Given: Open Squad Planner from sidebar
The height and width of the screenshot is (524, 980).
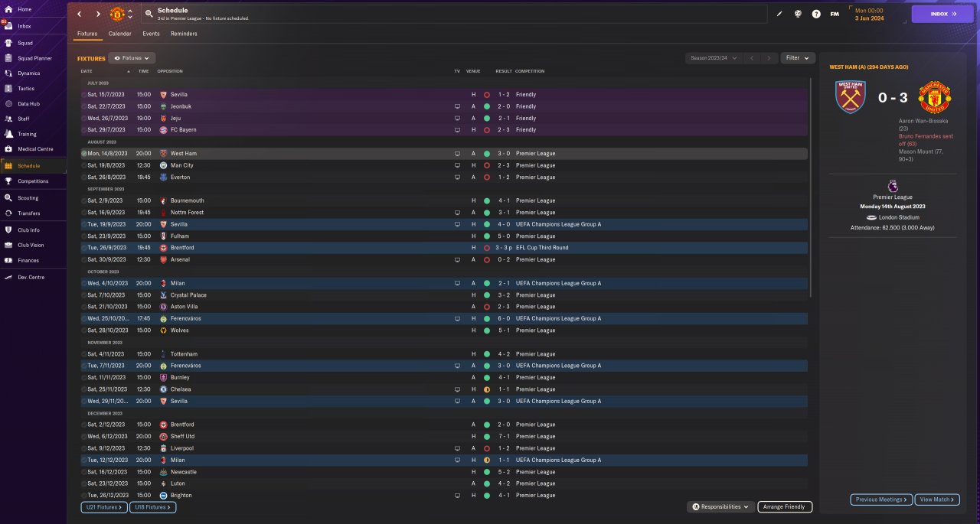Looking at the screenshot, I should click(x=34, y=58).
